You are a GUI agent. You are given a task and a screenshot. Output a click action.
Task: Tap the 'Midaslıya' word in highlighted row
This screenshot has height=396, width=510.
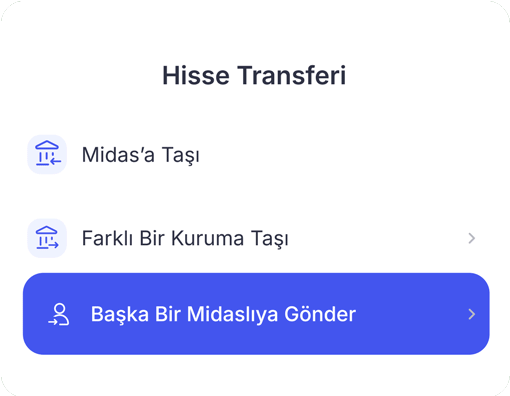(x=232, y=314)
